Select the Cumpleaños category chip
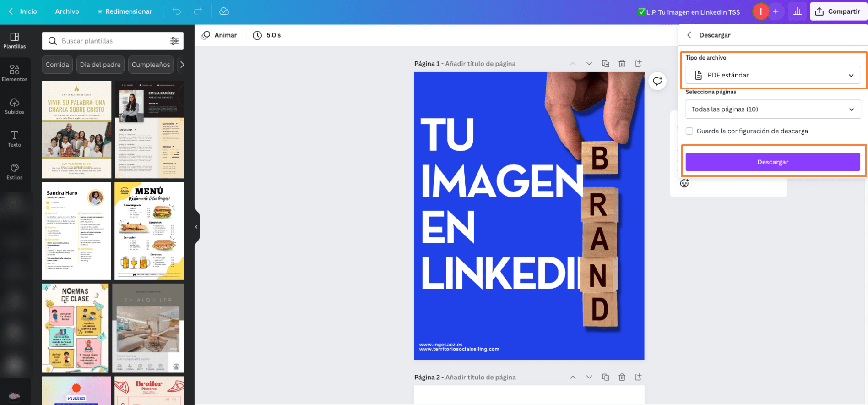 pos(151,65)
